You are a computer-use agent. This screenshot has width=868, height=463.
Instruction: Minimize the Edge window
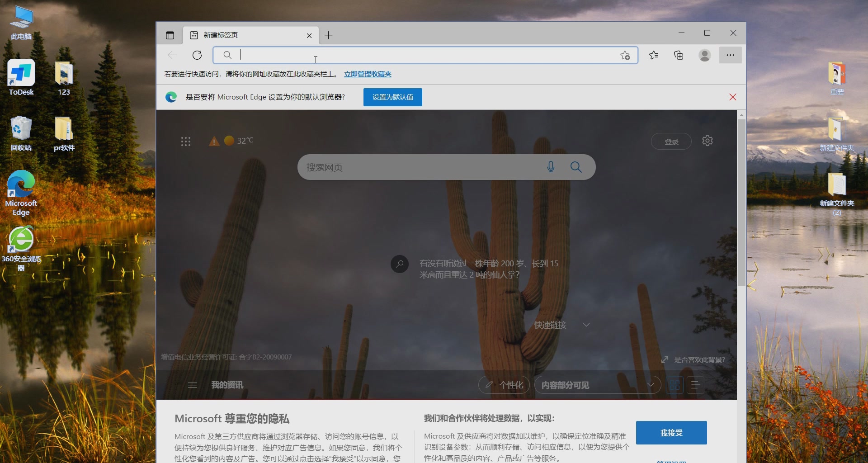682,33
